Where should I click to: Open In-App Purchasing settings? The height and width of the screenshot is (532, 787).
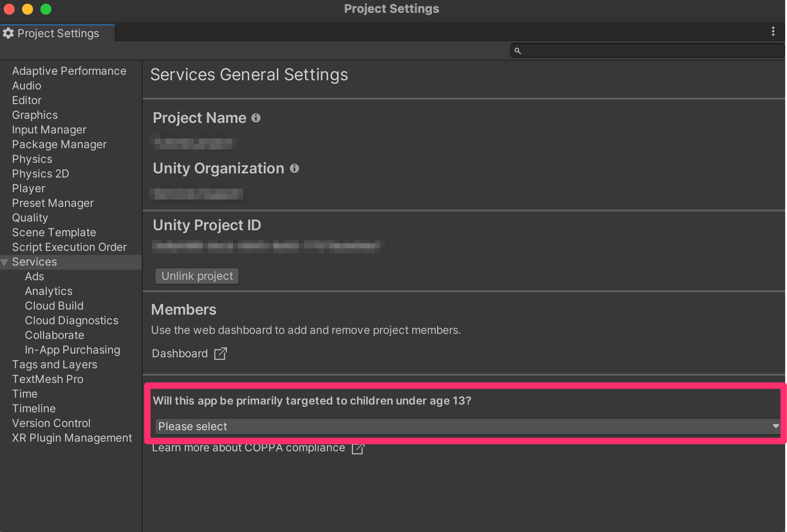point(72,350)
